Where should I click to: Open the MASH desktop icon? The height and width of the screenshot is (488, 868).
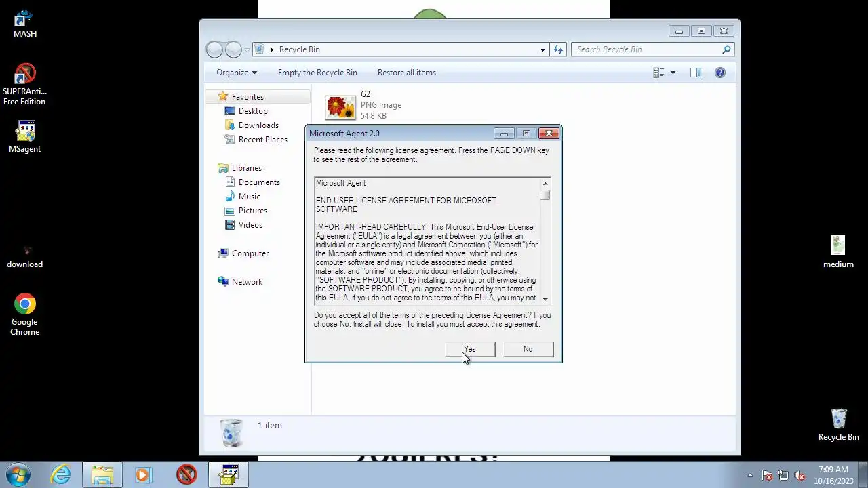[x=25, y=24]
